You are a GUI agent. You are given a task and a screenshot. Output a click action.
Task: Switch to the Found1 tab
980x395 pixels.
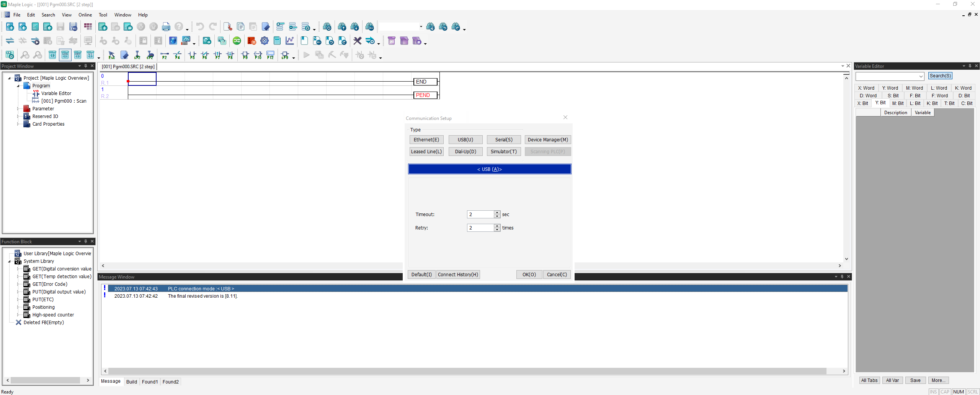click(x=150, y=382)
